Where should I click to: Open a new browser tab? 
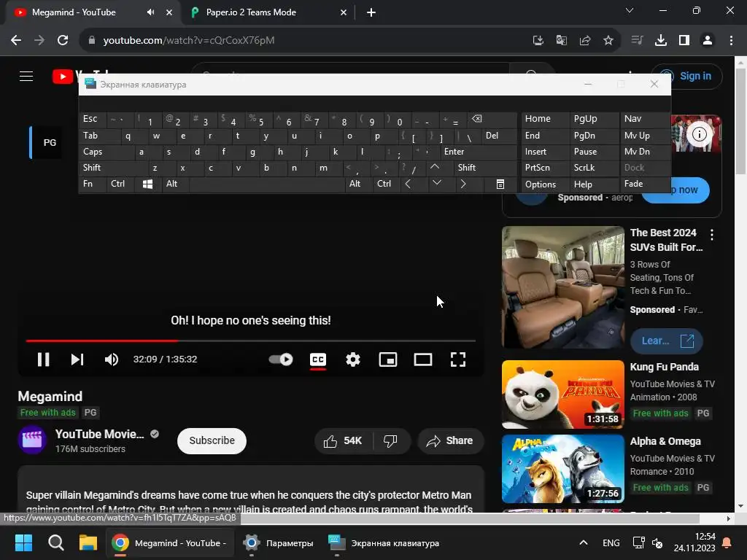click(x=371, y=12)
